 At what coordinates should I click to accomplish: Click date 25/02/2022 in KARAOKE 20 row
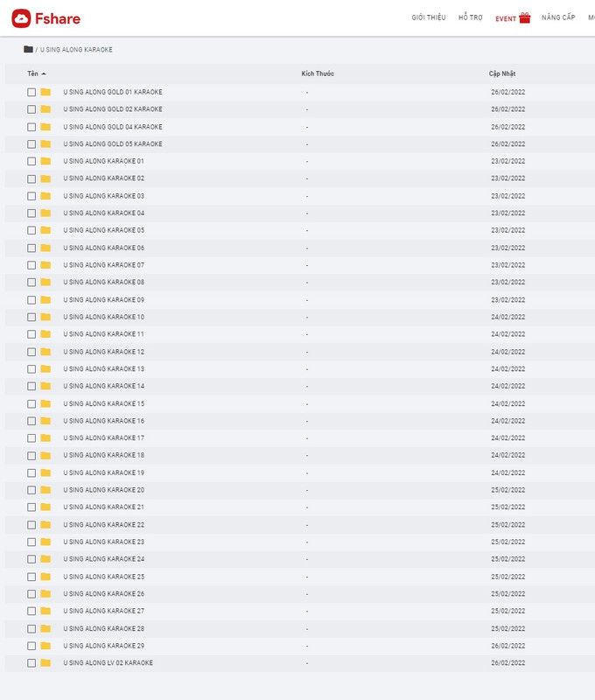click(x=508, y=490)
